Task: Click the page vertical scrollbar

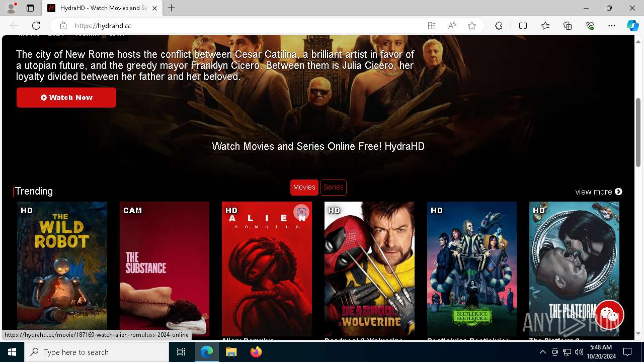Action: click(638, 133)
